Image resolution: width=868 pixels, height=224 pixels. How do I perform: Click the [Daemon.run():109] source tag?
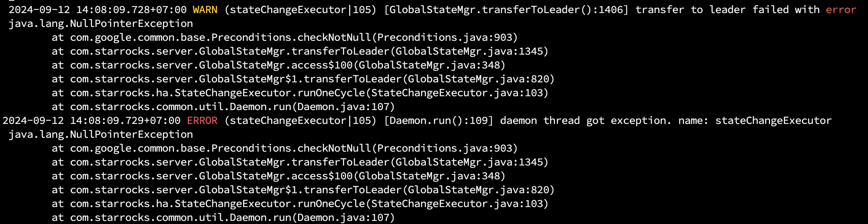click(439, 121)
